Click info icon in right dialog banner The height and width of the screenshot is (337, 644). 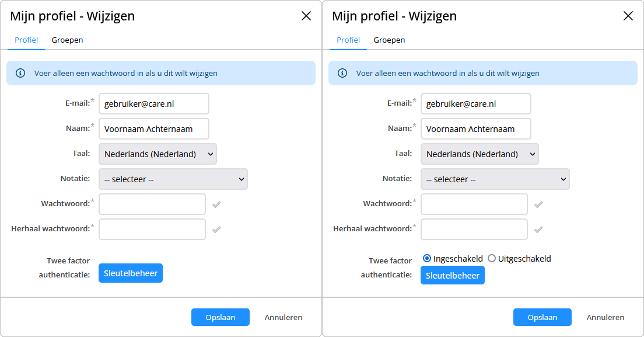pos(342,73)
